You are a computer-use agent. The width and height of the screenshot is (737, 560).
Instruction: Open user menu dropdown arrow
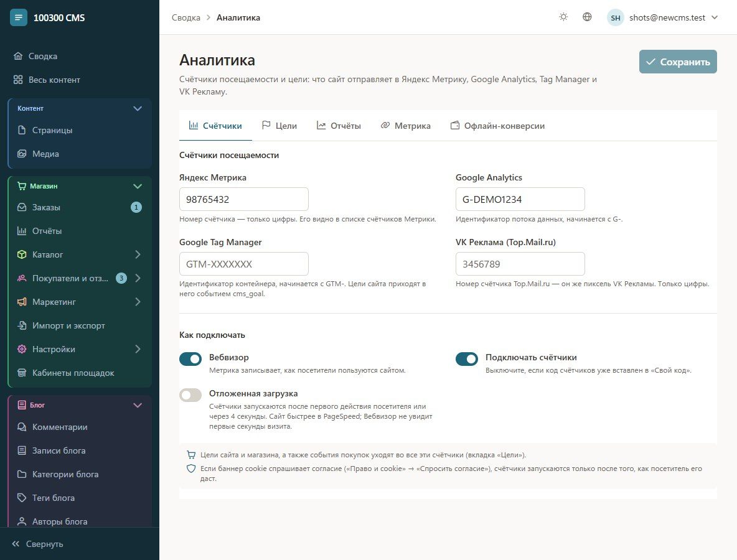point(715,18)
